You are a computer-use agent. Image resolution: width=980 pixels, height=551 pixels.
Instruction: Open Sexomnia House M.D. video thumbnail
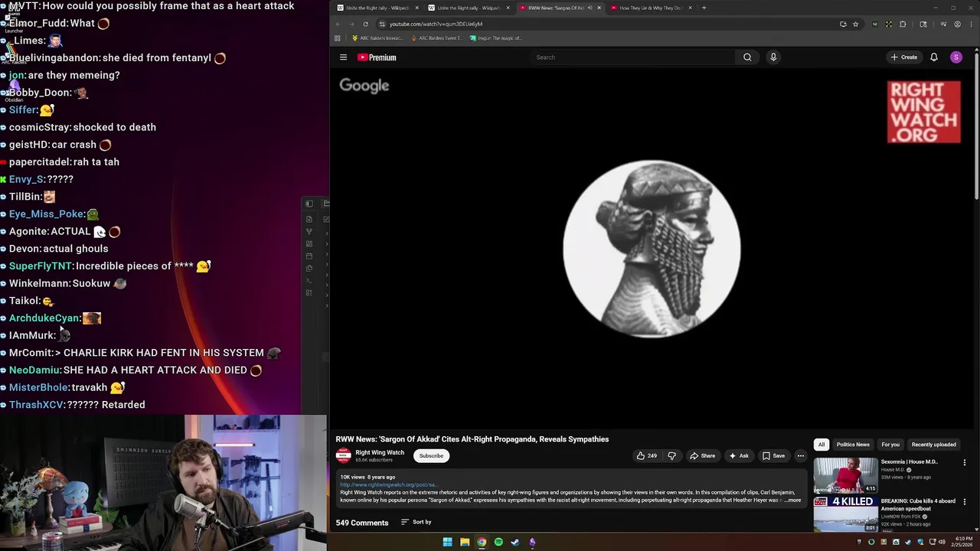pyautogui.click(x=845, y=475)
